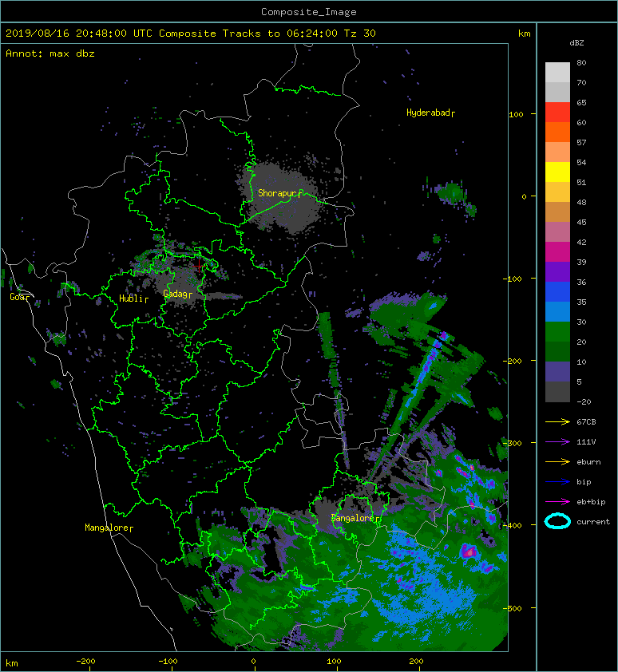Screen dimensions: 618x672
Task: Pick the 54 dBZ yellow color swatch
Action: click(557, 172)
